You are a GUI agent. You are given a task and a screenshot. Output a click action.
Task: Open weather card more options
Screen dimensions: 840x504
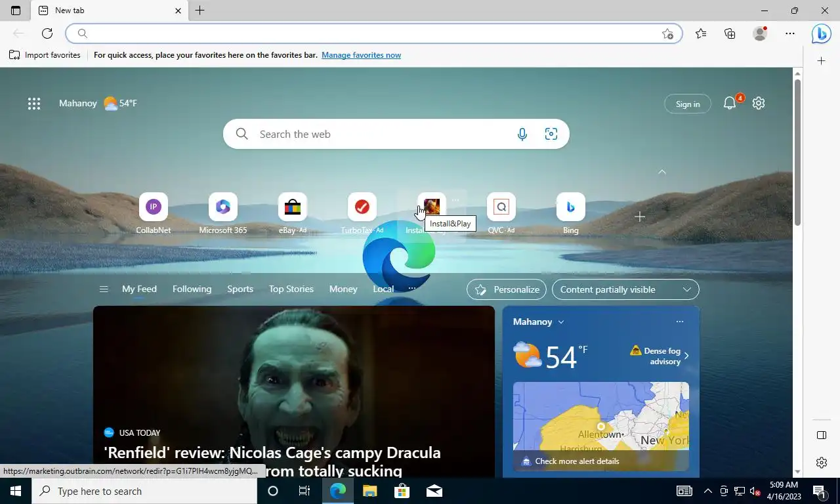pyautogui.click(x=680, y=322)
